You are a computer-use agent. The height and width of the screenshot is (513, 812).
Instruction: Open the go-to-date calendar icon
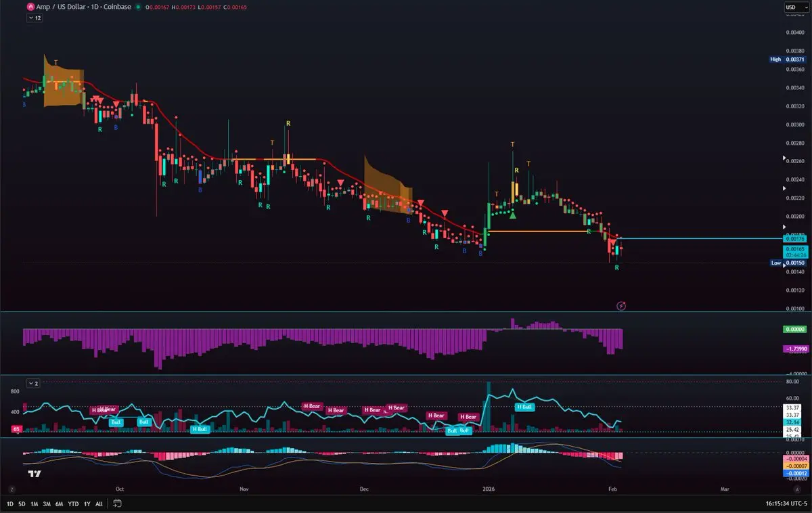pyautogui.click(x=117, y=504)
